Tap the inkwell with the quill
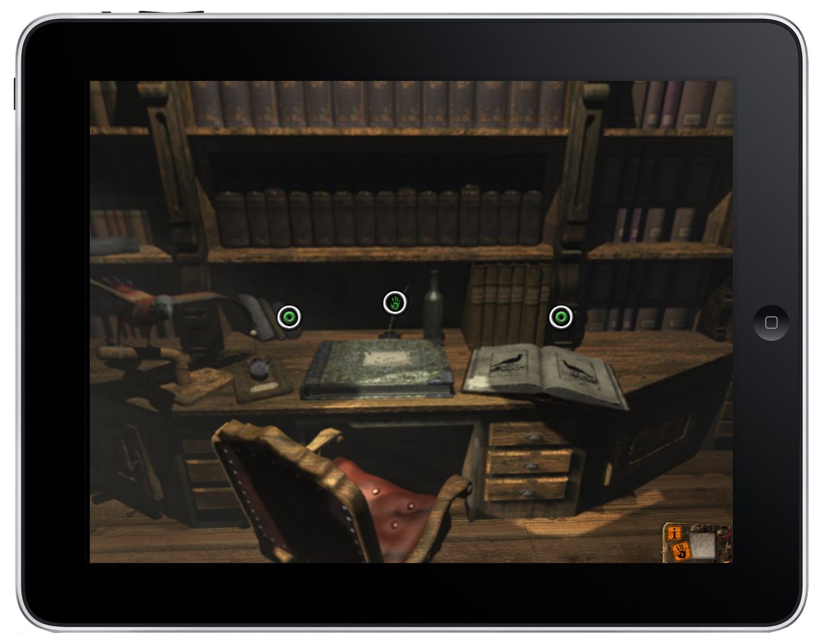Image resolution: width=822 pixels, height=644 pixels. point(388,333)
